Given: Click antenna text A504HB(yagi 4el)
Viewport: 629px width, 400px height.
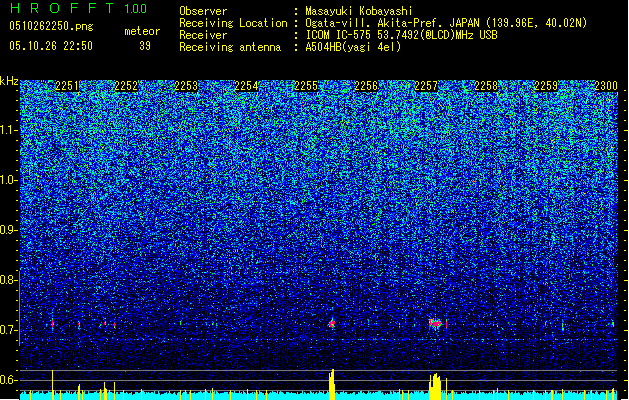Looking at the screenshot, I should click(353, 47).
